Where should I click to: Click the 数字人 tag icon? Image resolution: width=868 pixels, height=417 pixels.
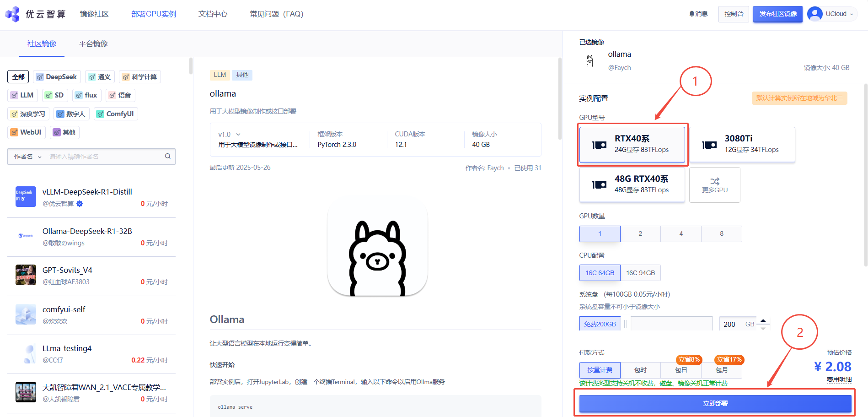(x=60, y=114)
